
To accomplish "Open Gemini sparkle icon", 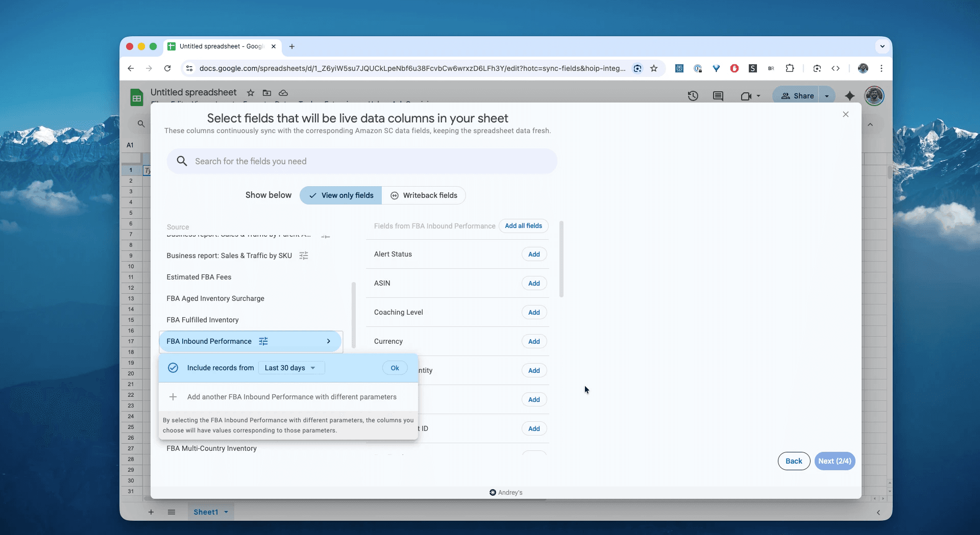I will (x=850, y=96).
